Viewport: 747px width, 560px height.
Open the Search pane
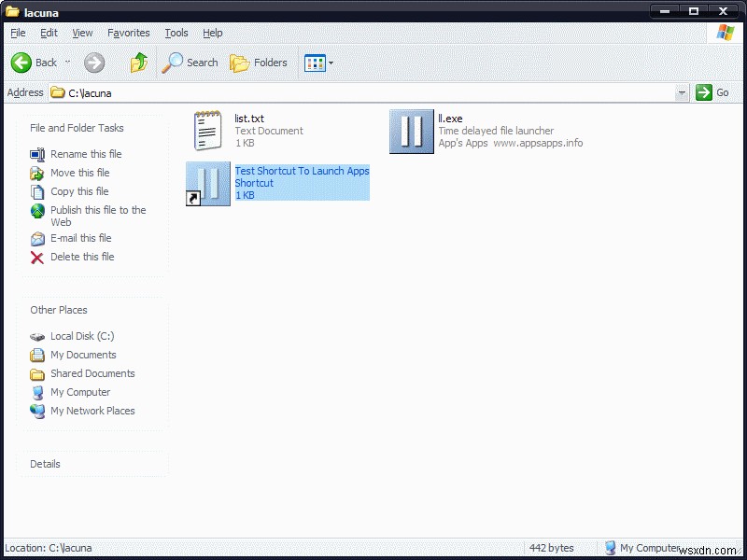(190, 63)
